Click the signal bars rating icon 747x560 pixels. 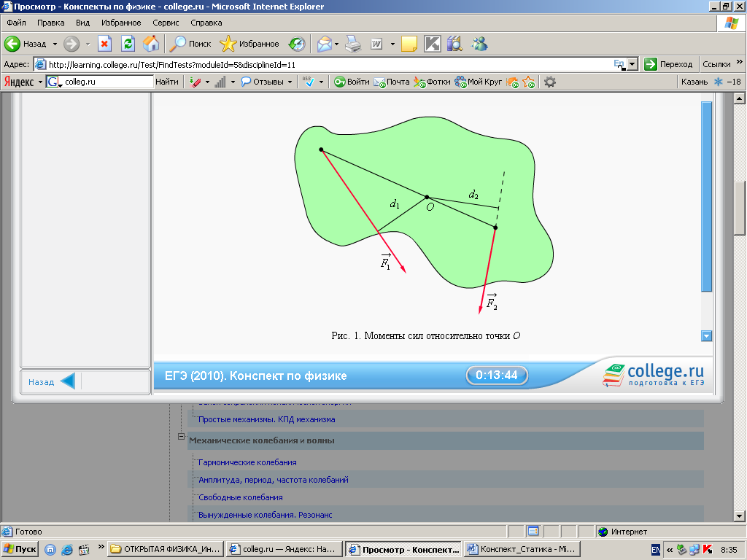tap(220, 82)
